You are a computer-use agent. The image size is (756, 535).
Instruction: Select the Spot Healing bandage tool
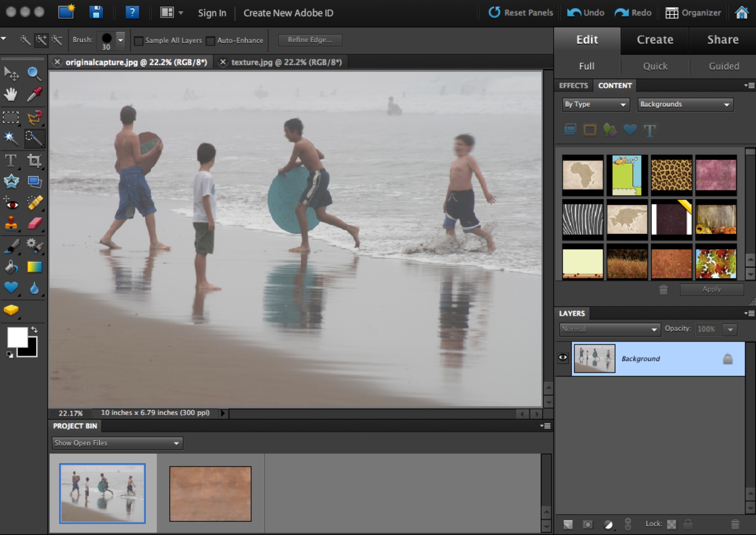[34, 203]
